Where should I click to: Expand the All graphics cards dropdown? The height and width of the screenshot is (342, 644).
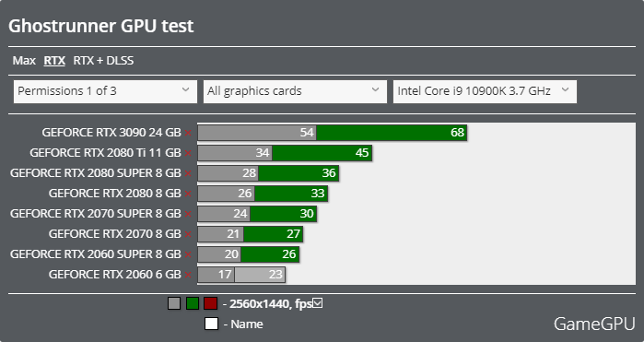295,91
